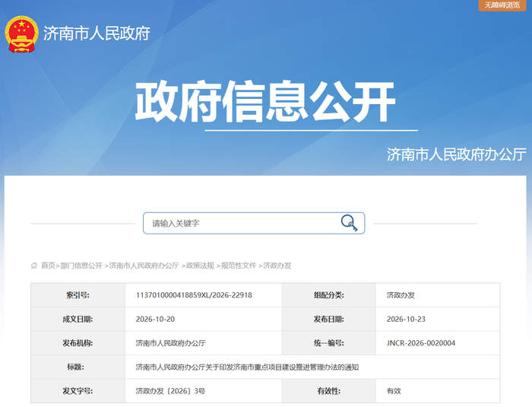Click the national emblem logo
532x407 pixels.
(x=21, y=34)
